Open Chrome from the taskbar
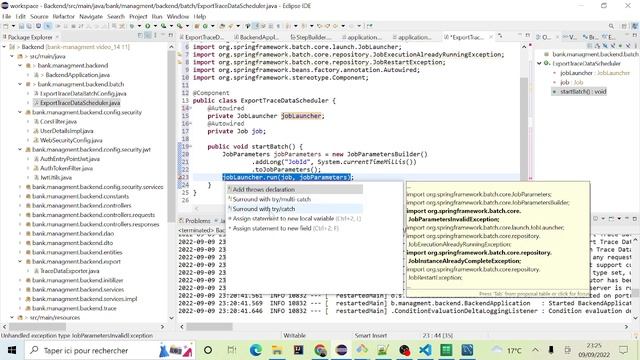 click(320, 350)
